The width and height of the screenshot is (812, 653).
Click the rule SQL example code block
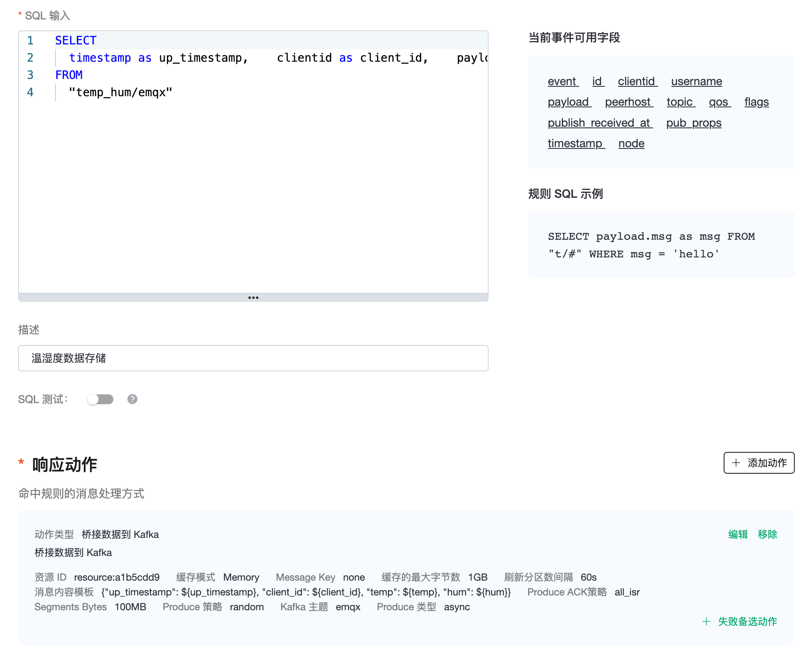661,245
